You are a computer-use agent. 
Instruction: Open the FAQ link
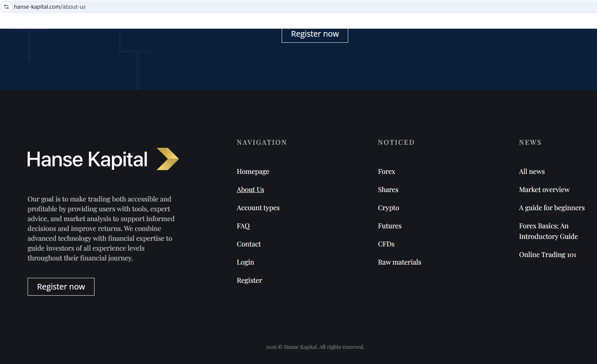243,226
